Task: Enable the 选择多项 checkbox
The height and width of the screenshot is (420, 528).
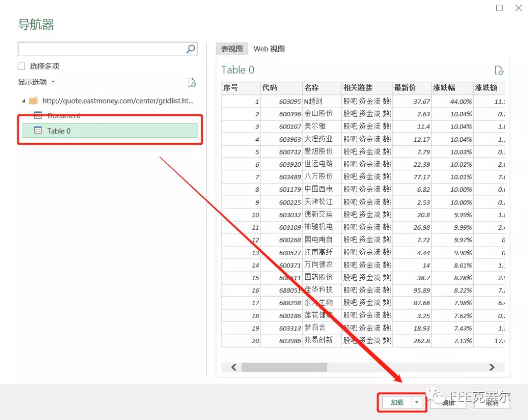Action: pyautogui.click(x=22, y=65)
